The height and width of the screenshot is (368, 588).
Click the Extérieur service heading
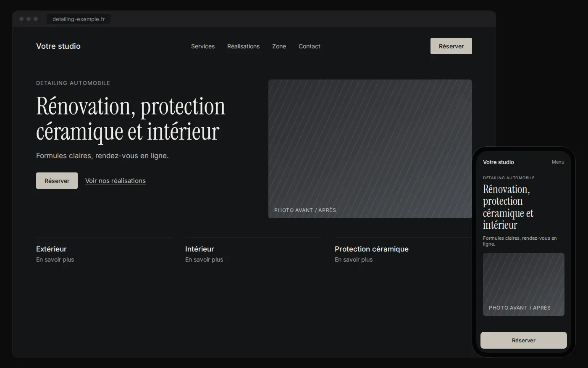[51, 249]
